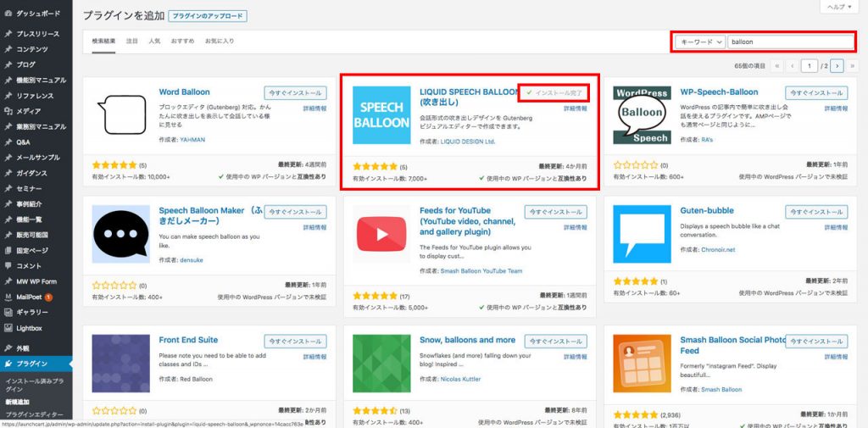
Task: Click the pin icon beside 事例紹介
Action: coord(8,204)
